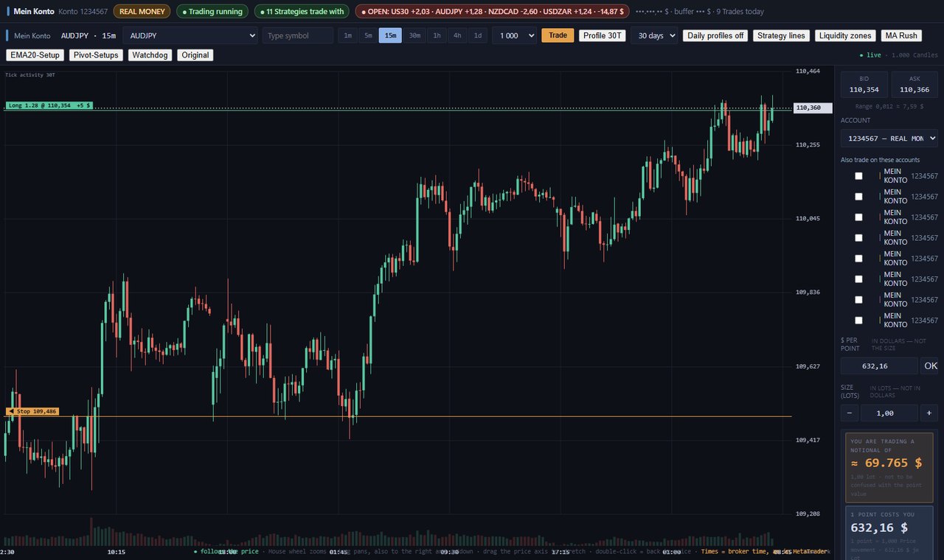The width and height of the screenshot is (944, 560).
Task: Increase lot size with plus button
Action: pos(929,413)
